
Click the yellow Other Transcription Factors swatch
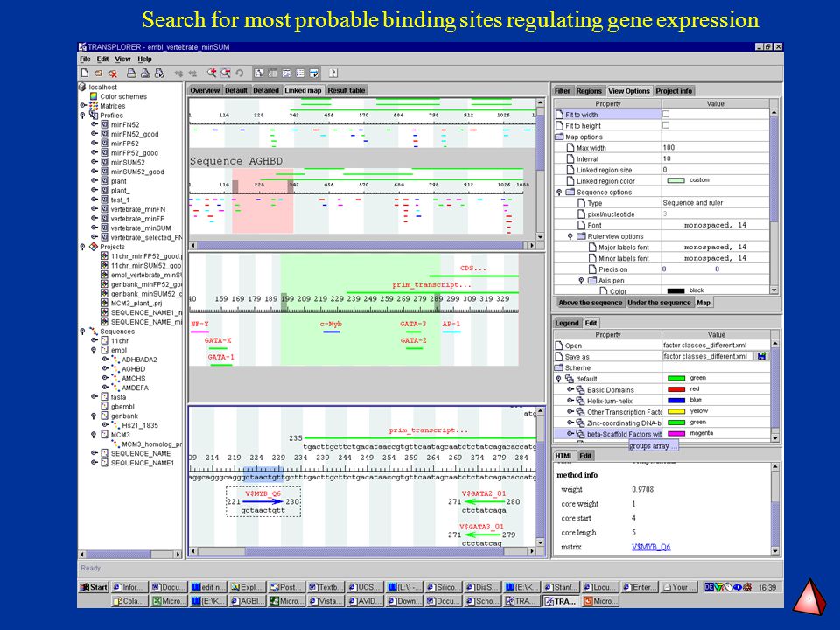pos(676,411)
